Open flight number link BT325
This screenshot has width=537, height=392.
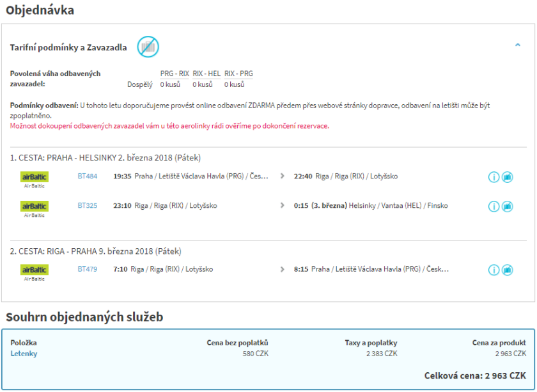[88, 206]
